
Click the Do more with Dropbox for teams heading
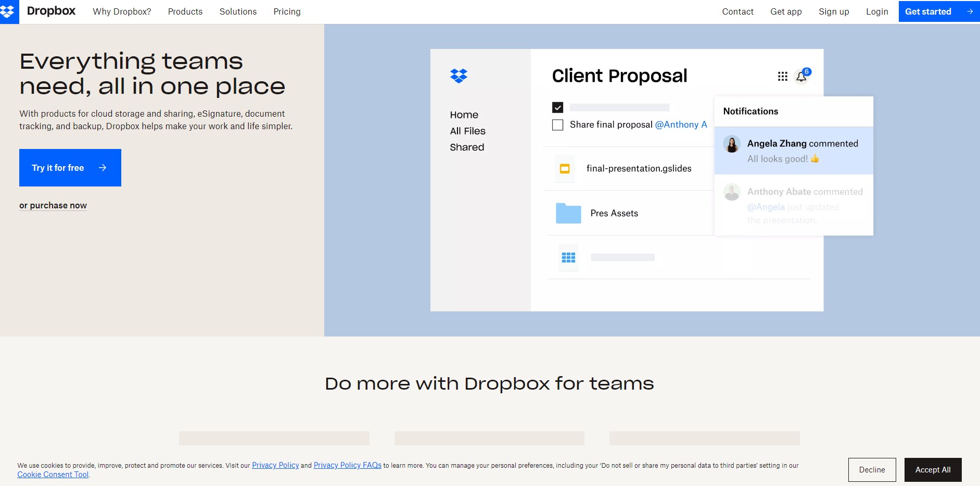[489, 384]
